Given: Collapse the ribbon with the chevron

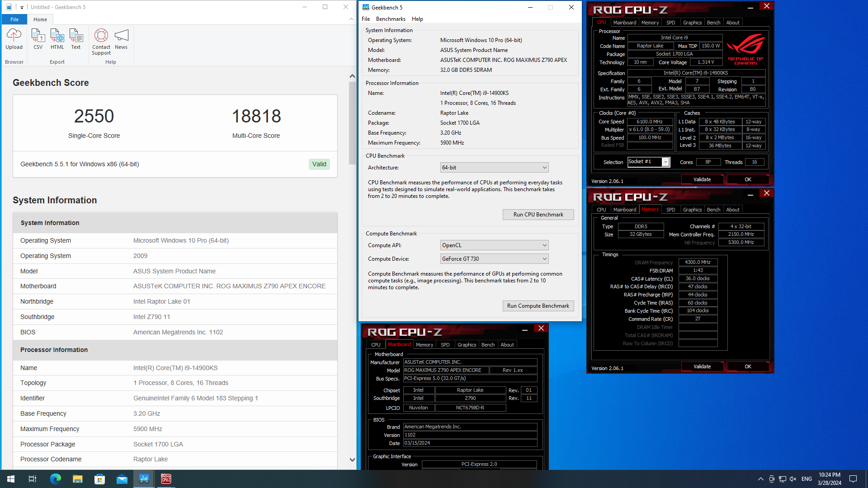Looking at the screenshot, I should [x=351, y=19].
